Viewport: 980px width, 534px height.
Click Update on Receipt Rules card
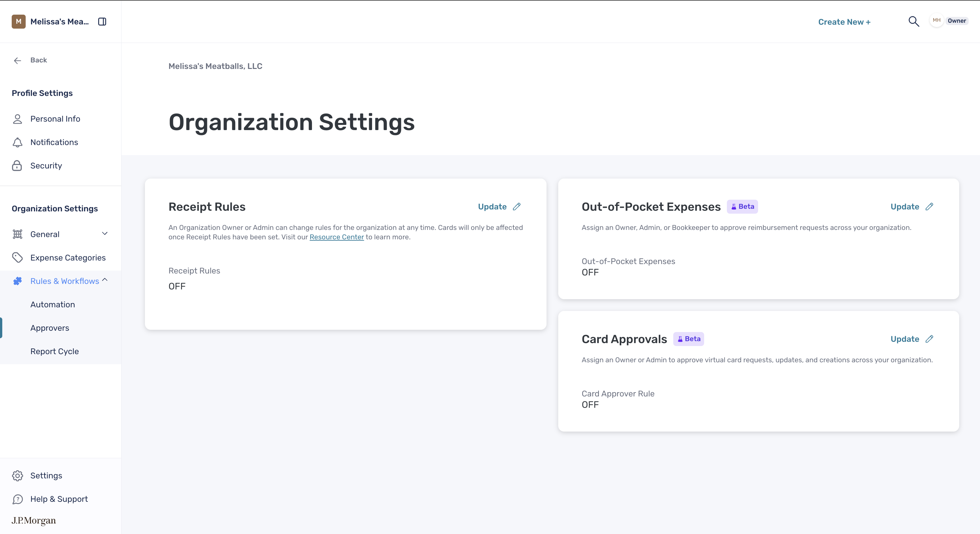tap(492, 207)
